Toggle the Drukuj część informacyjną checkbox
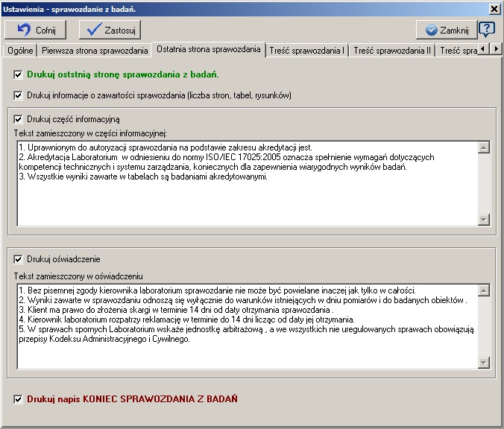 click(x=18, y=119)
